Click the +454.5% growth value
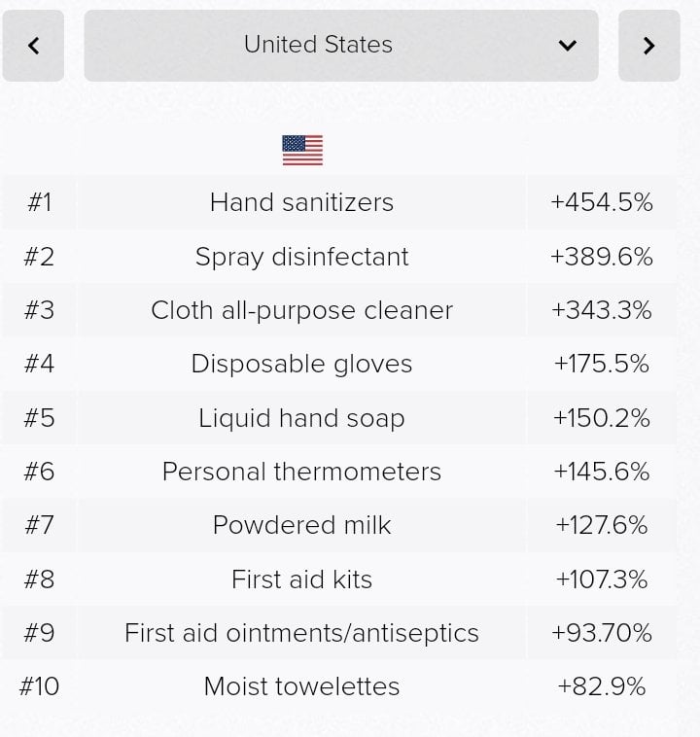Viewport: 700px width, 737px height. [x=601, y=202]
